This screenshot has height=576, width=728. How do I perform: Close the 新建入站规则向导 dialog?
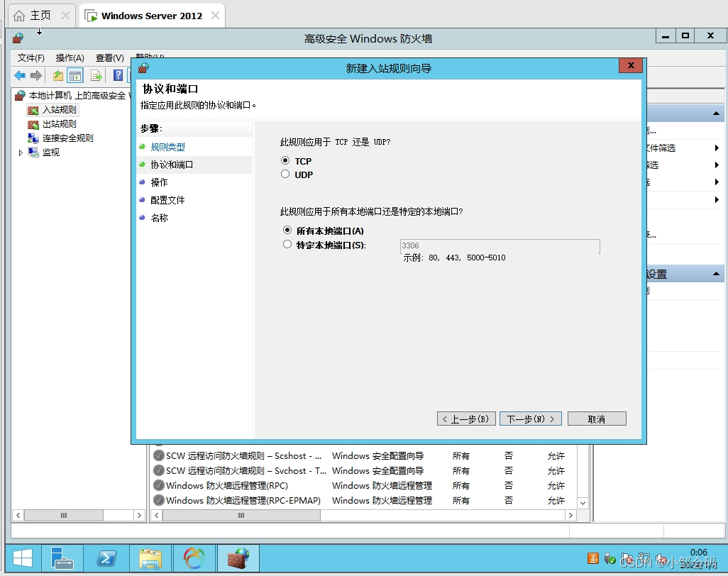pyautogui.click(x=631, y=65)
